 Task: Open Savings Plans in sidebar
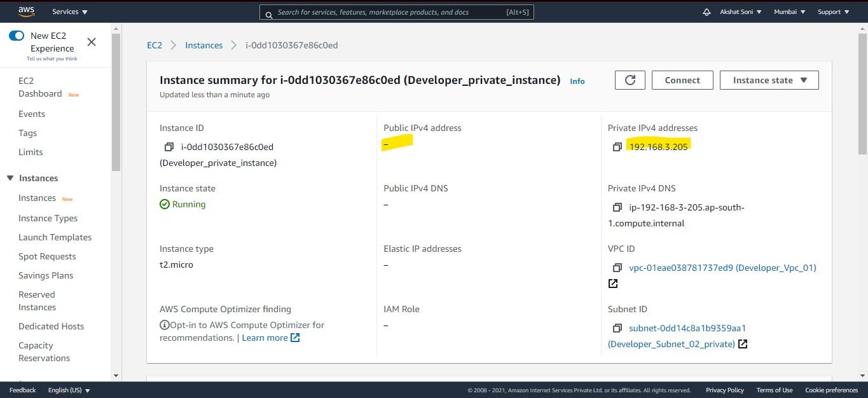(x=46, y=275)
